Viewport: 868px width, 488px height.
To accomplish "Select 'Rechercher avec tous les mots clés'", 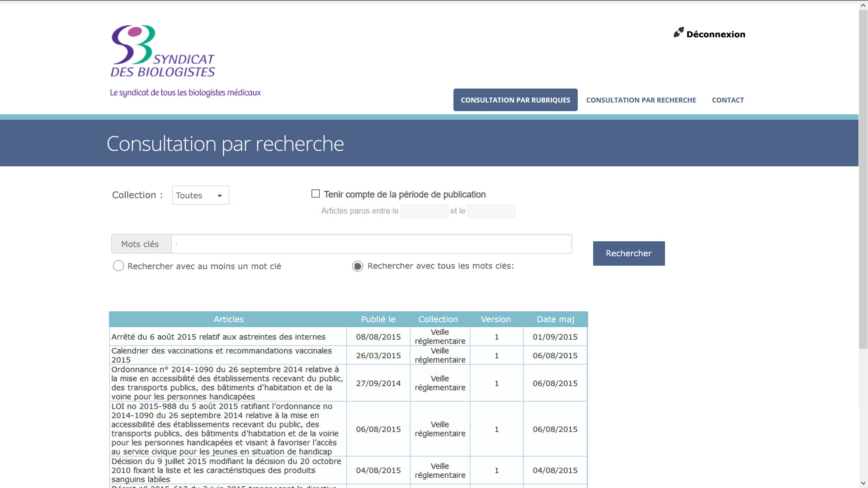I will 357,266.
